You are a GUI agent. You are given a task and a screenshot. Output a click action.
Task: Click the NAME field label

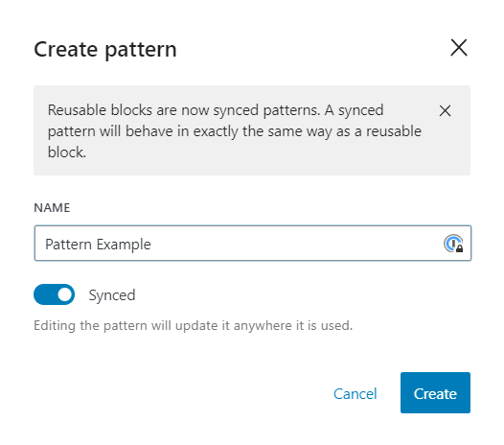[x=52, y=208]
